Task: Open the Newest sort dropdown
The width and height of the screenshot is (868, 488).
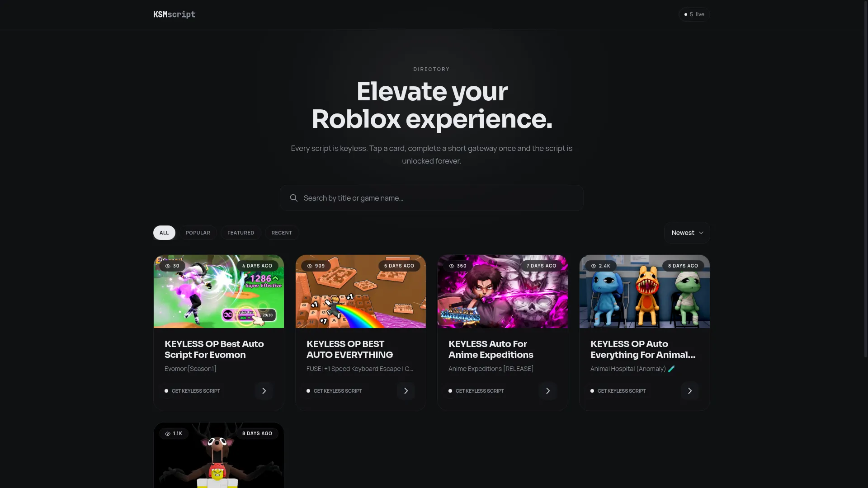Action: pos(687,233)
